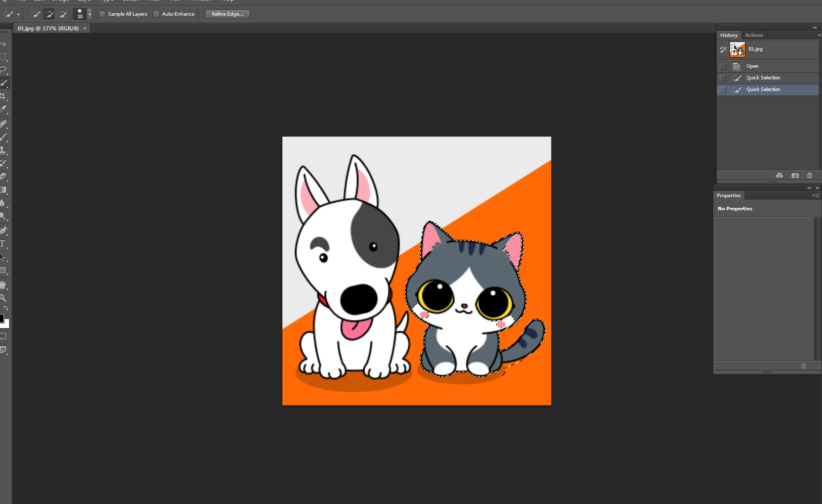Set history brush source at Open state

[x=723, y=66]
